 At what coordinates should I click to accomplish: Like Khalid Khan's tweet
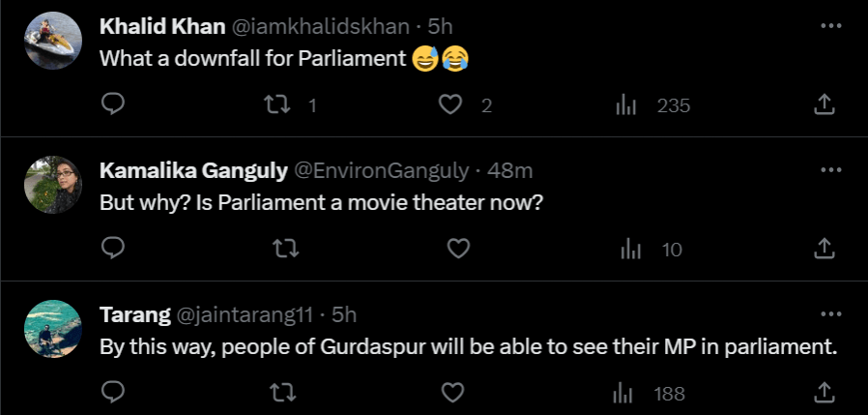pyautogui.click(x=450, y=104)
